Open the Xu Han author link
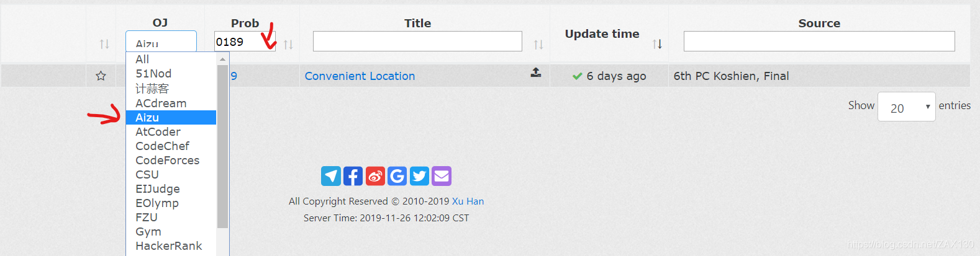 tap(468, 201)
